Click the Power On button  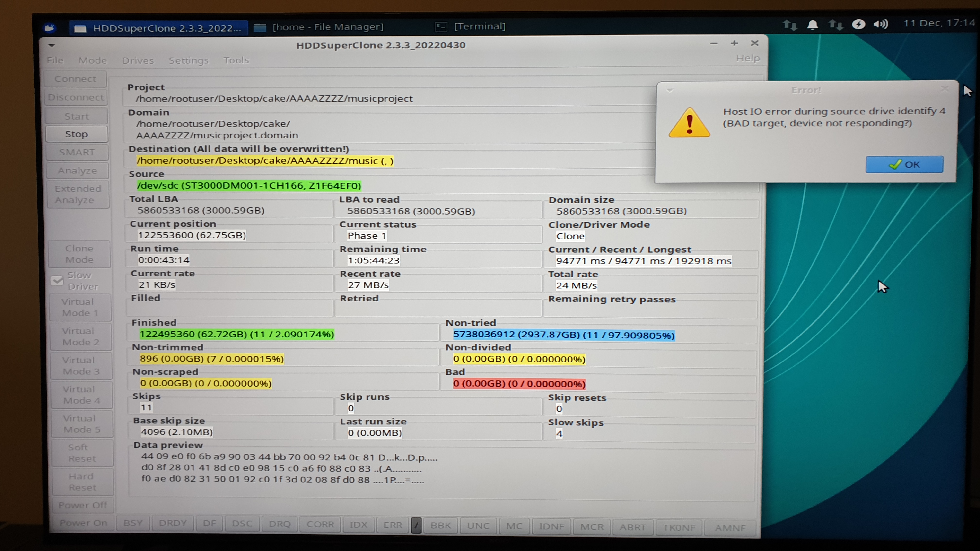tap(83, 523)
